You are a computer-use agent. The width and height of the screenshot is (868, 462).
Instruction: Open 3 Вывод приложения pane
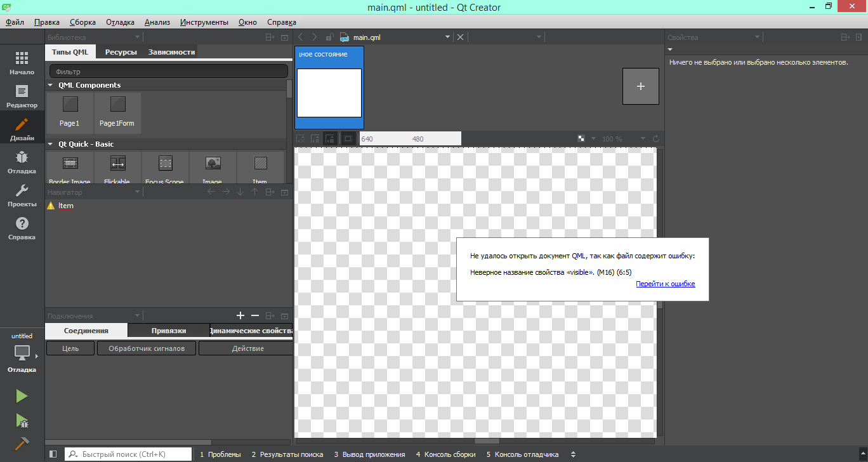(369, 454)
